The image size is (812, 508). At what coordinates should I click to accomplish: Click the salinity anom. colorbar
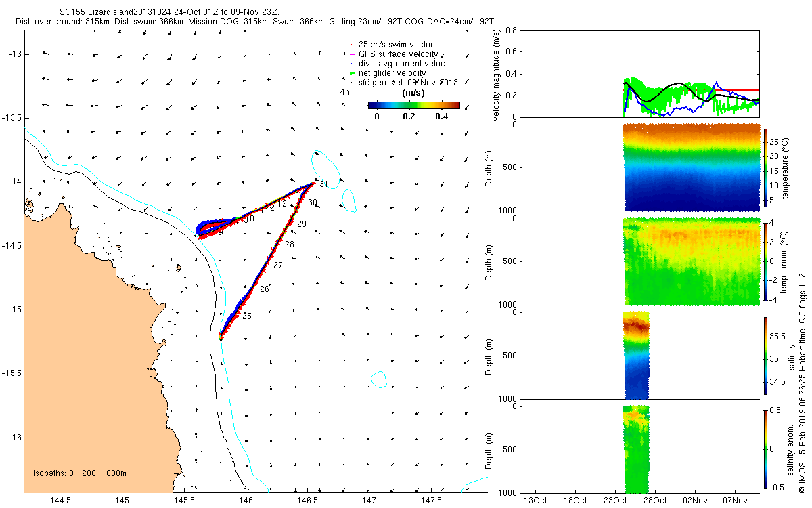765,448
